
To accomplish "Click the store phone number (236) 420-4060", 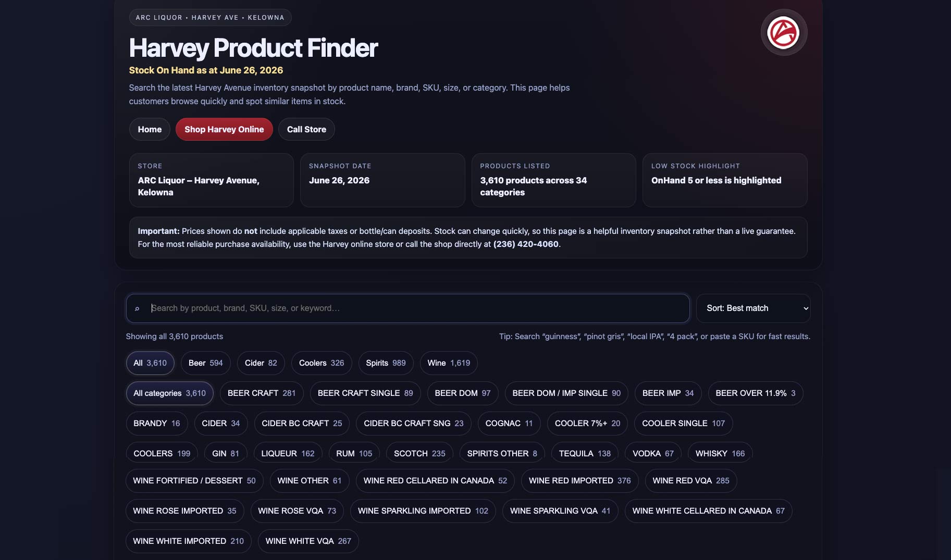I will click(526, 244).
